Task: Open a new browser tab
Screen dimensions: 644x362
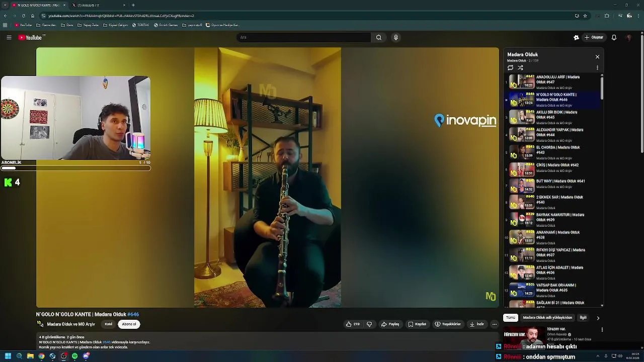Action: pos(133,5)
